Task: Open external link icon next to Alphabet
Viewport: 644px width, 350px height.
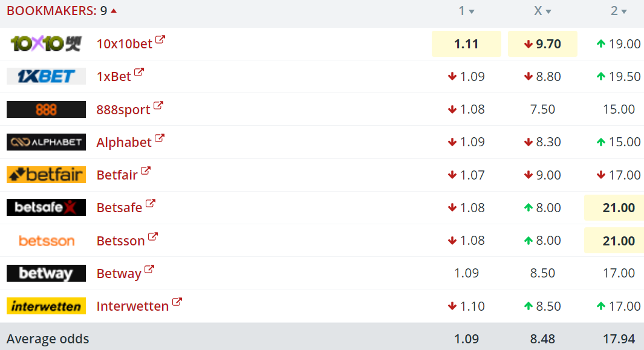Action: (x=160, y=138)
